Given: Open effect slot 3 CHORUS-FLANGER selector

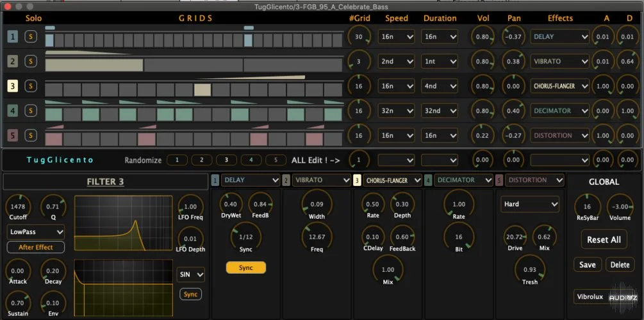Looking at the screenshot, I should [x=393, y=180].
